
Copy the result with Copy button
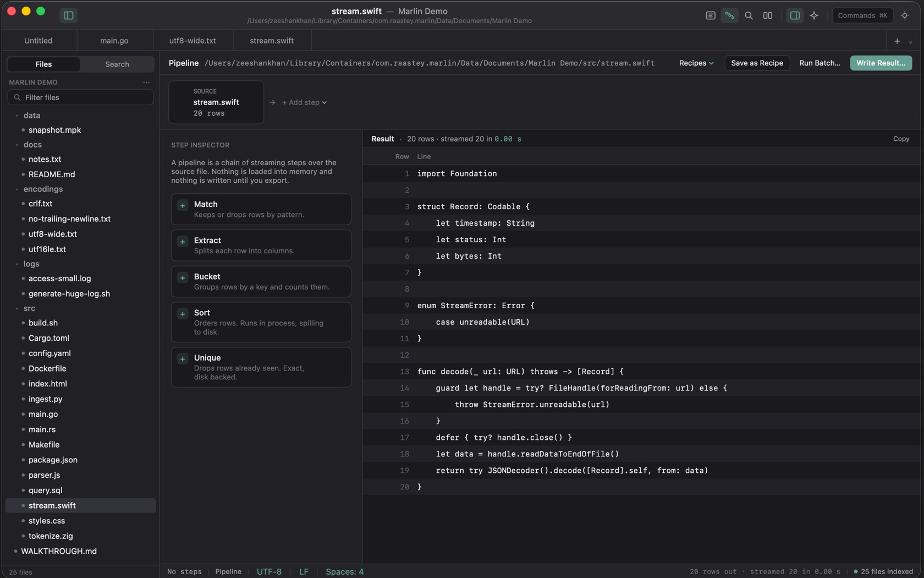[901, 139]
